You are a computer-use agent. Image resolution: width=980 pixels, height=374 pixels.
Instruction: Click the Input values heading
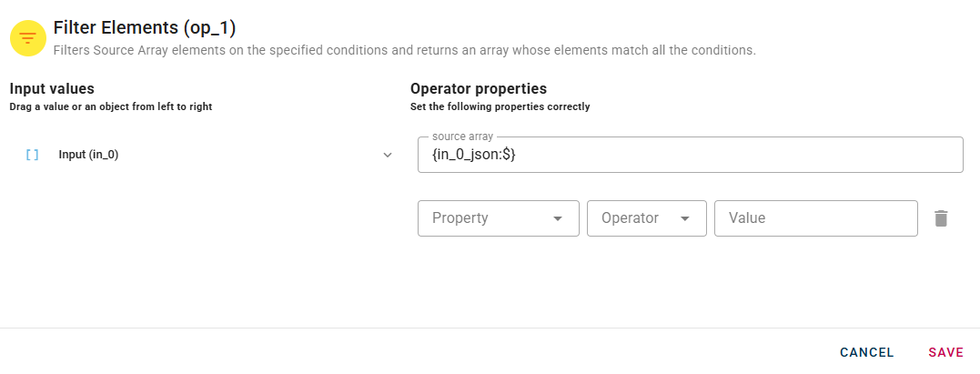click(52, 89)
